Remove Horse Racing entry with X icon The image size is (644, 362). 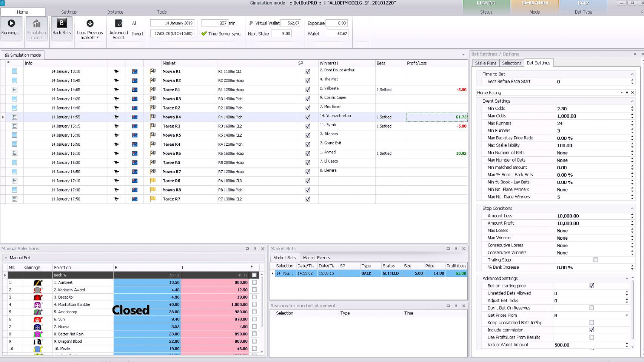[x=633, y=92]
